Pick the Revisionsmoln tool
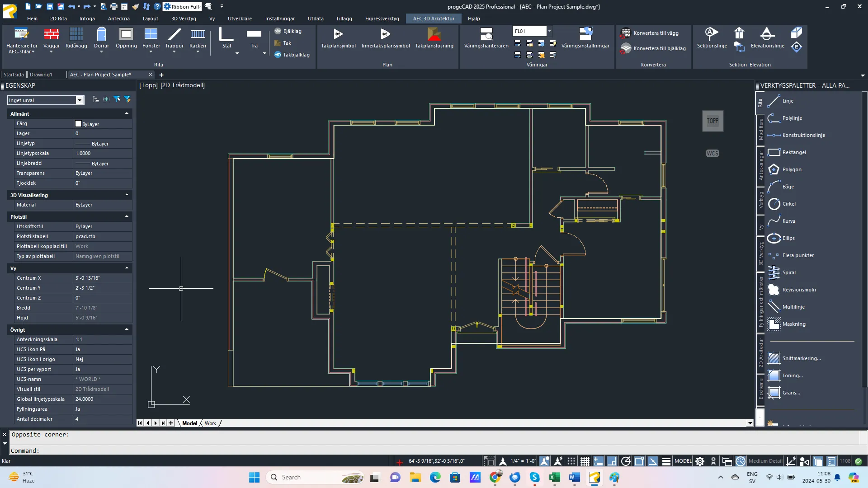The image size is (868, 488). [799, 290]
